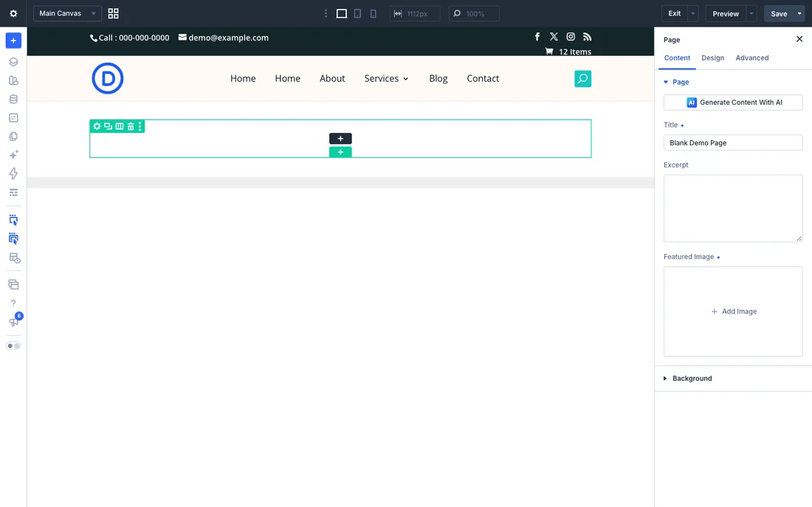812x507 pixels.
Task: Switch to the Content tab
Action: click(x=677, y=58)
